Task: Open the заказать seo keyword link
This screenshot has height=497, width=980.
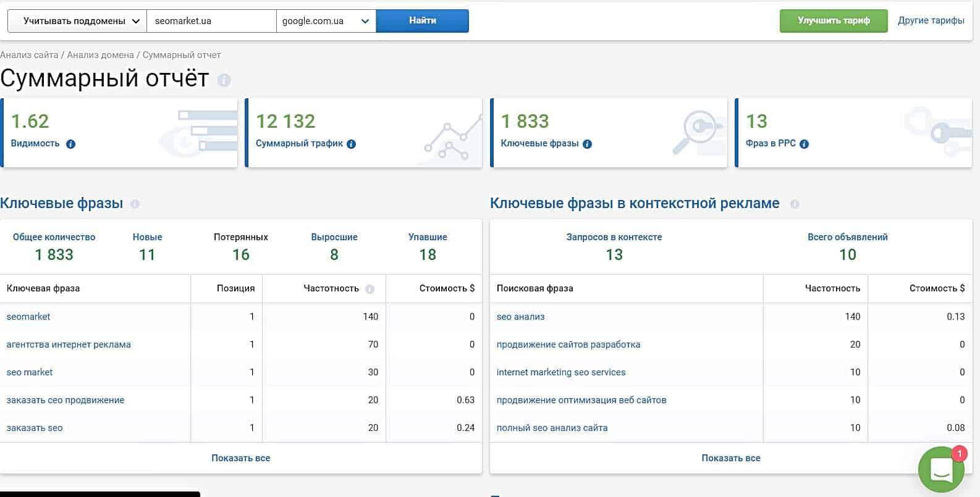Action: point(35,428)
